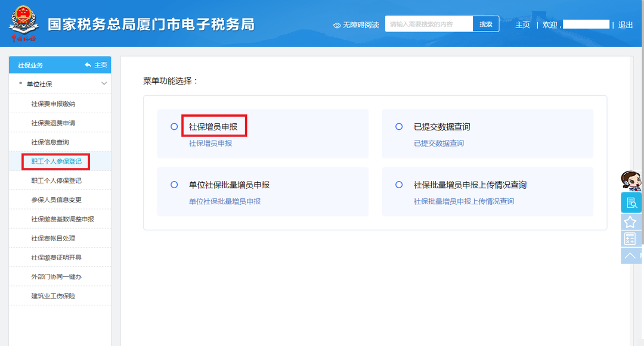The image size is (644, 346).
Task: Select the 社保增员申报 radio button
Action: click(174, 127)
